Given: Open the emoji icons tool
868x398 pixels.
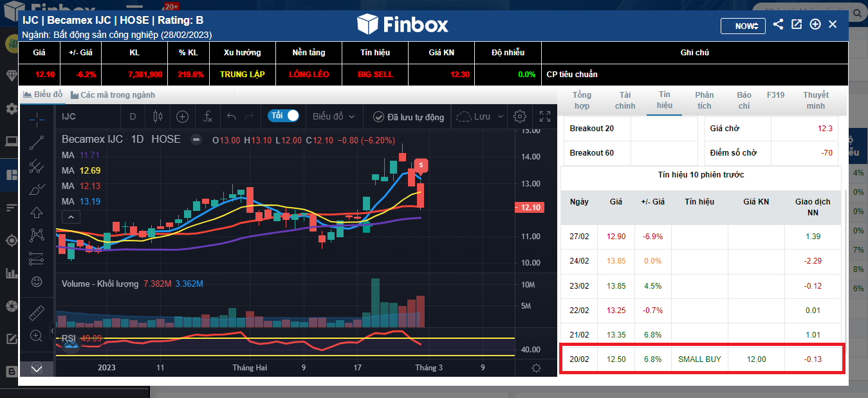Looking at the screenshot, I should tap(37, 282).
